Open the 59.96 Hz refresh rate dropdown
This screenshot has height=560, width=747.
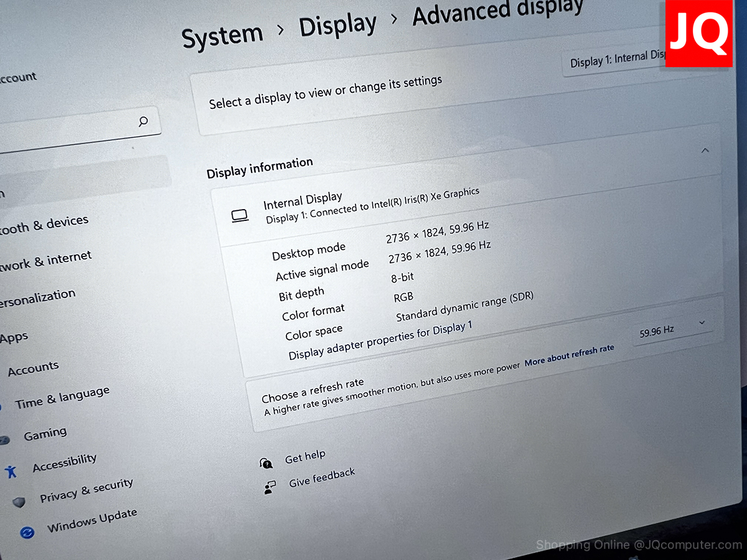pyautogui.click(x=672, y=329)
